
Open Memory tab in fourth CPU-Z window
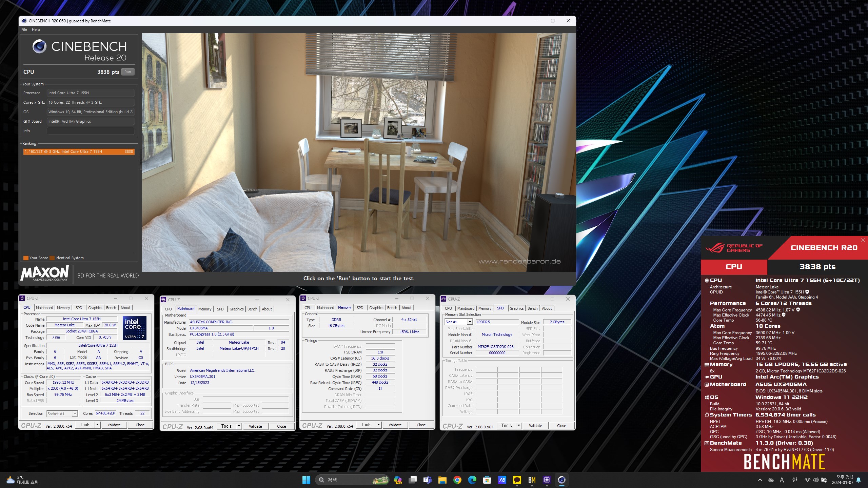[485, 308]
